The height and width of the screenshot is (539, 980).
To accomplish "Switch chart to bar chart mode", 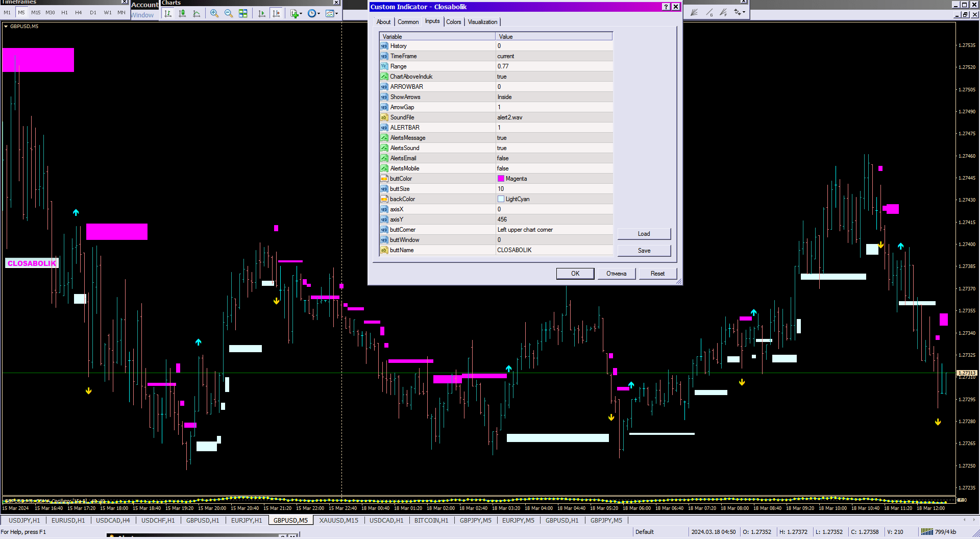I will click(167, 13).
